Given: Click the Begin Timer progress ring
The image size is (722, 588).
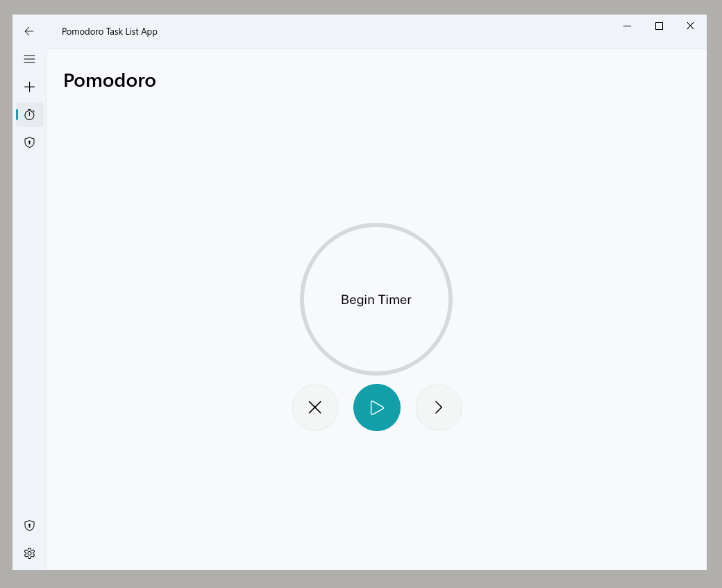Looking at the screenshot, I should [x=376, y=299].
